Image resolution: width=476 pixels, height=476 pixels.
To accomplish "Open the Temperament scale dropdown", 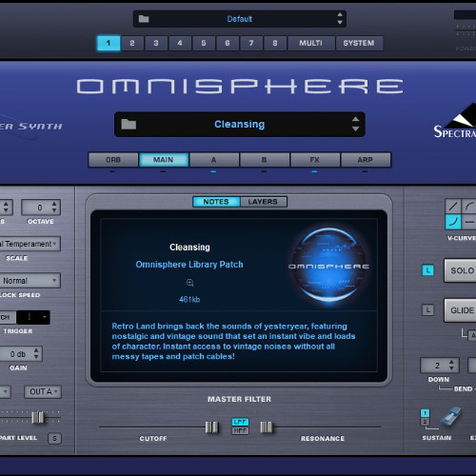I will pos(30,244).
